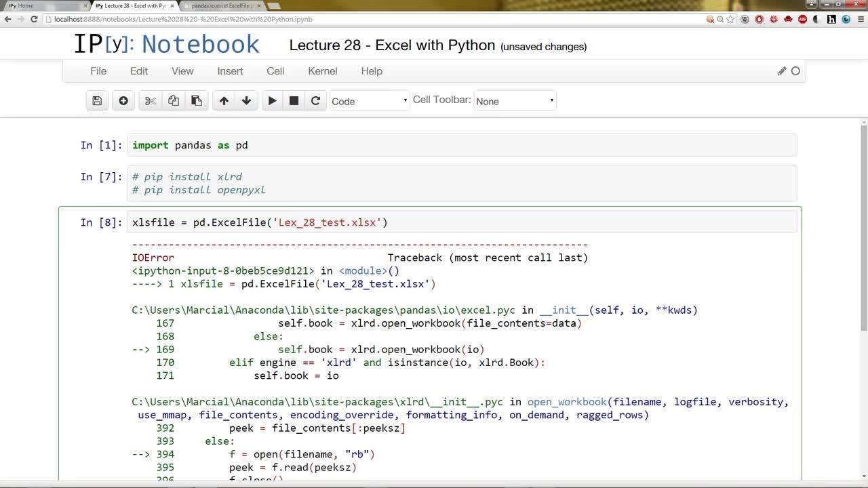Open the Kernel menu
Screen dimensions: 868x488
point(323,71)
